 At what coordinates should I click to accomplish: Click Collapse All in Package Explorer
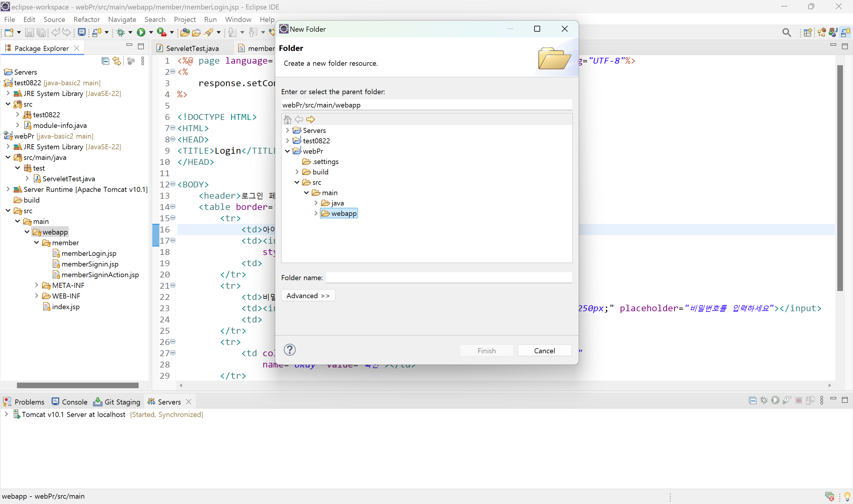pyautogui.click(x=105, y=61)
